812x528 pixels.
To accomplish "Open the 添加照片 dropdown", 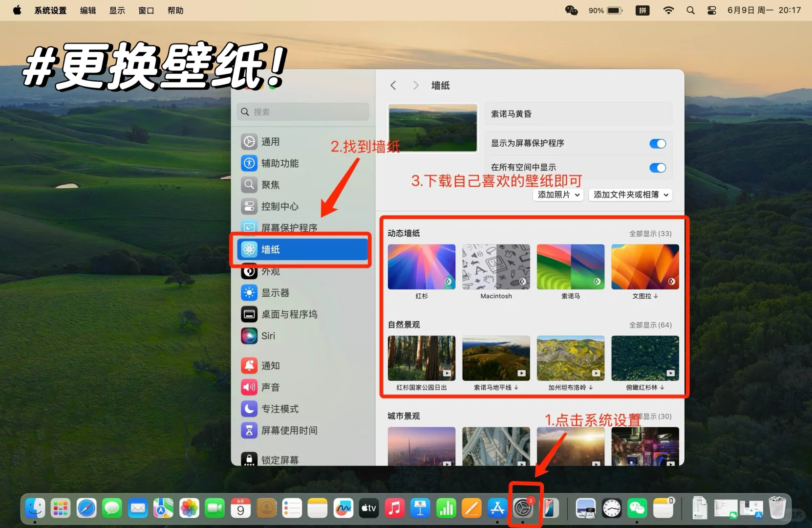I will pos(557,195).
